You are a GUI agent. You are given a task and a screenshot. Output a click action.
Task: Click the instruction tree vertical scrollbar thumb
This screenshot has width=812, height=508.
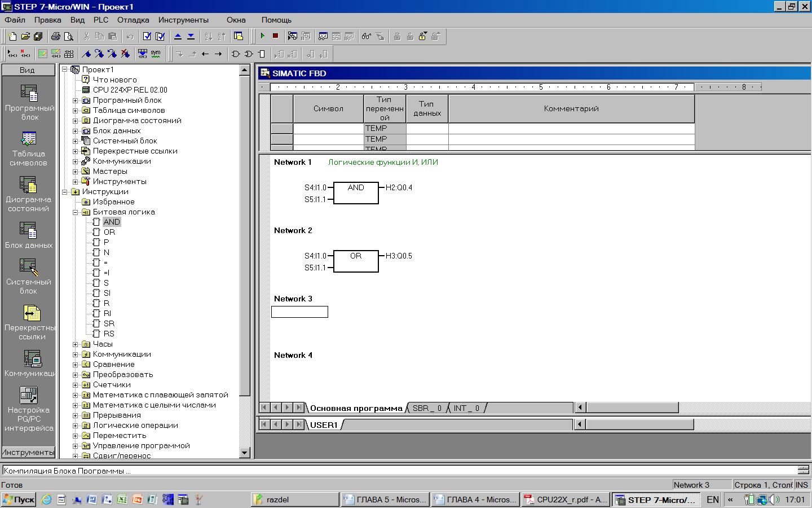[245, 235]
